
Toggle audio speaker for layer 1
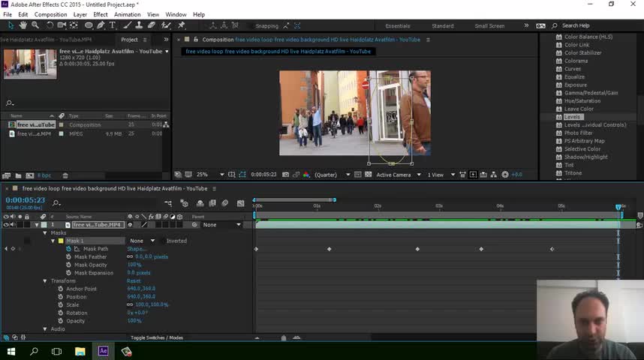[12, 225]
